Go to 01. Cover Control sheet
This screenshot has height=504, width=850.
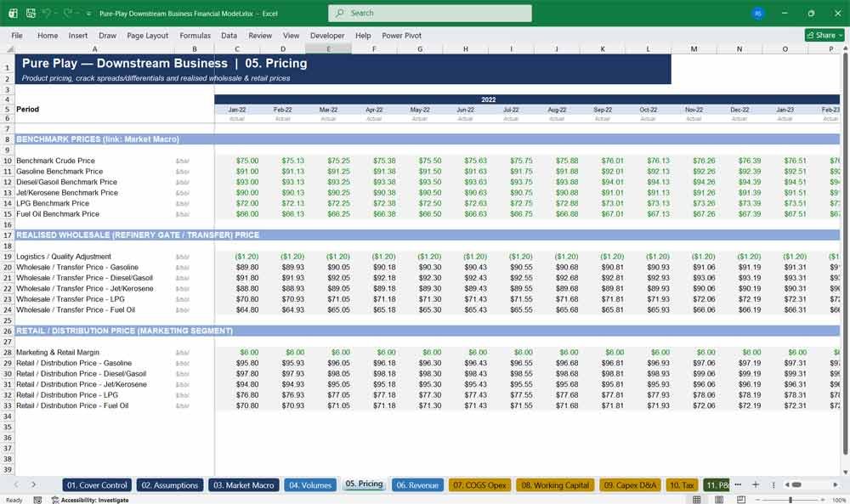pos(97,485)
